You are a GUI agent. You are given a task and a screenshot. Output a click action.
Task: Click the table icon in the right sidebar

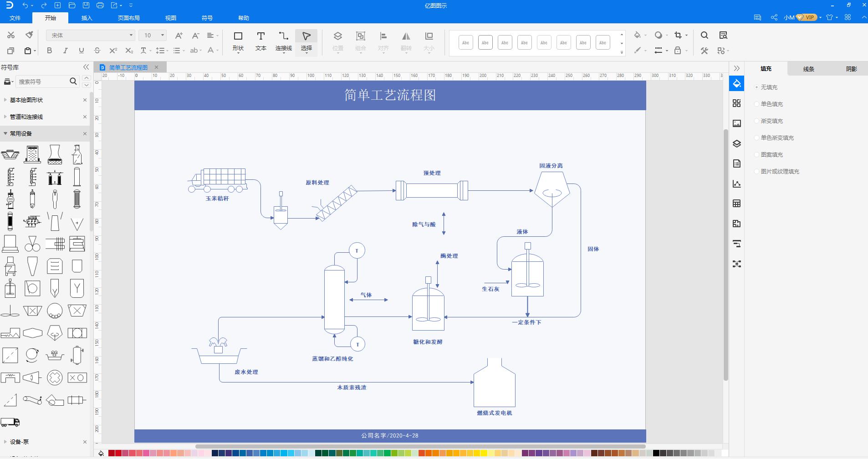(737, 203)
